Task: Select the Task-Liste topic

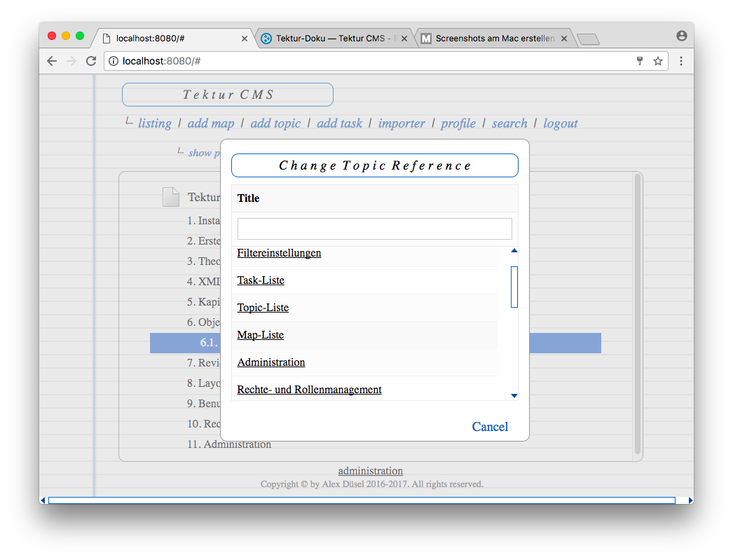Action: [x=261, y=280]
